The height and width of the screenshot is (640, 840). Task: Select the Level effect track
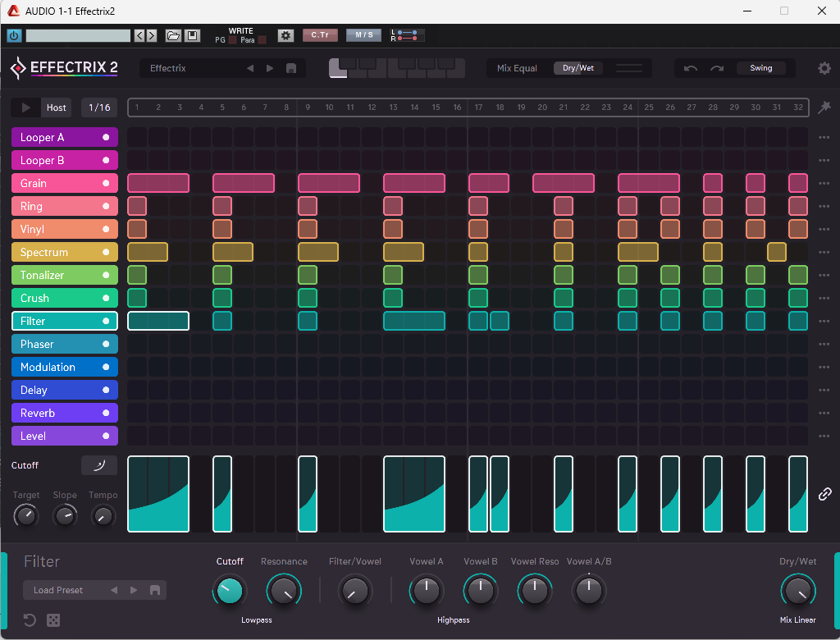[x=65, y=436]
